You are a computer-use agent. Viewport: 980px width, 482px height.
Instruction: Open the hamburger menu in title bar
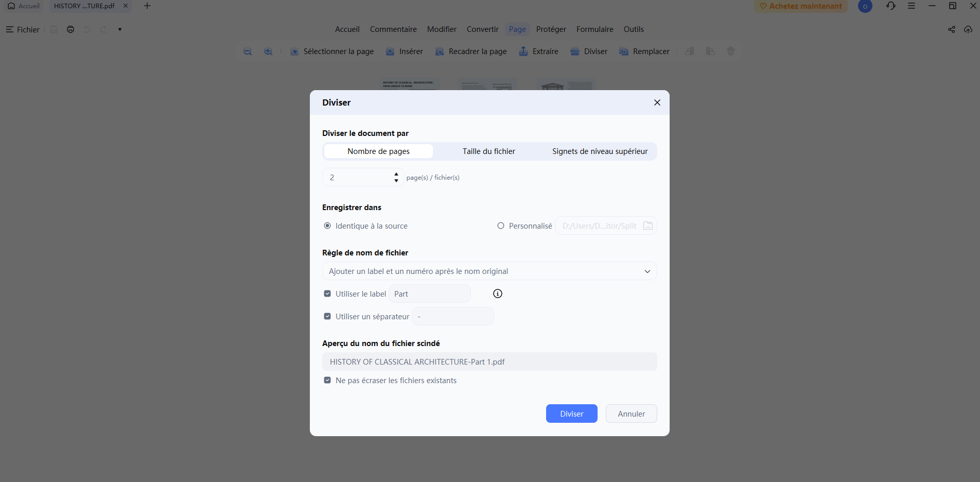tap(912, 6)
